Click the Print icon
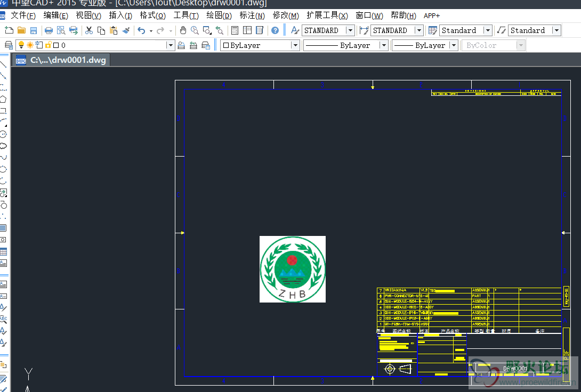Screen dimensions: 581x392 click(49, 30)
